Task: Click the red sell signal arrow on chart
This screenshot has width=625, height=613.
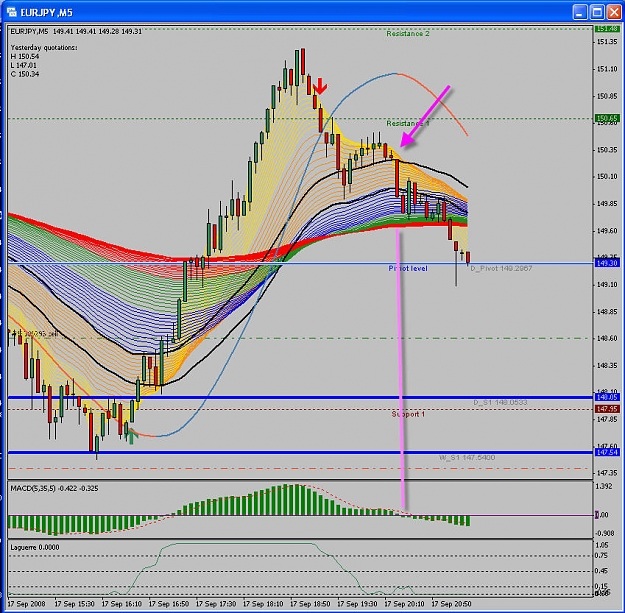Action: (320, 86)
